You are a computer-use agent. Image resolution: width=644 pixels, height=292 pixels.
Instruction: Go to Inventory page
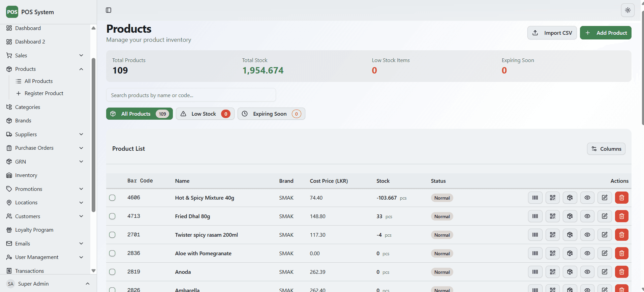pyautogui.click(x=45, y=175)
